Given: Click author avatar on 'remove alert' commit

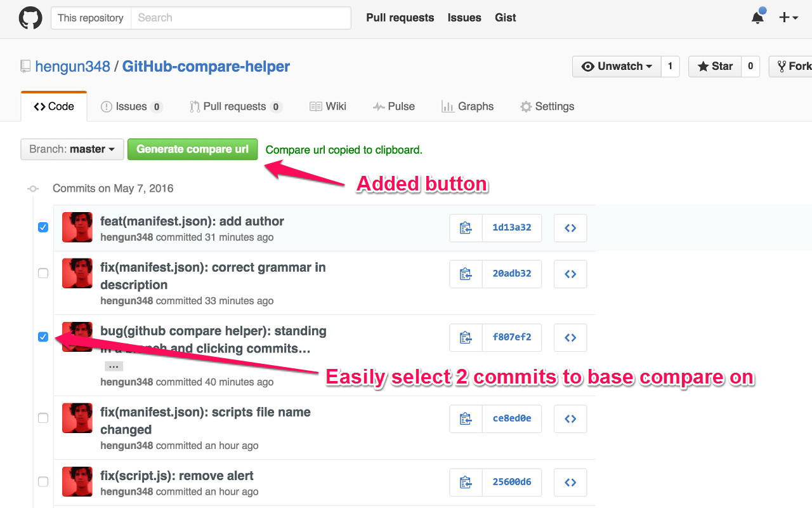Looking at the screenshot, I should click(77, 481).
